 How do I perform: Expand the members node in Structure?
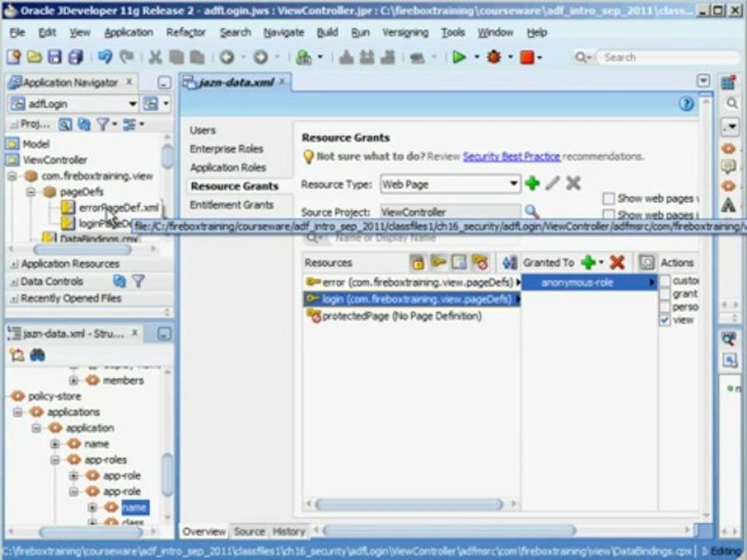click(73, 380)
